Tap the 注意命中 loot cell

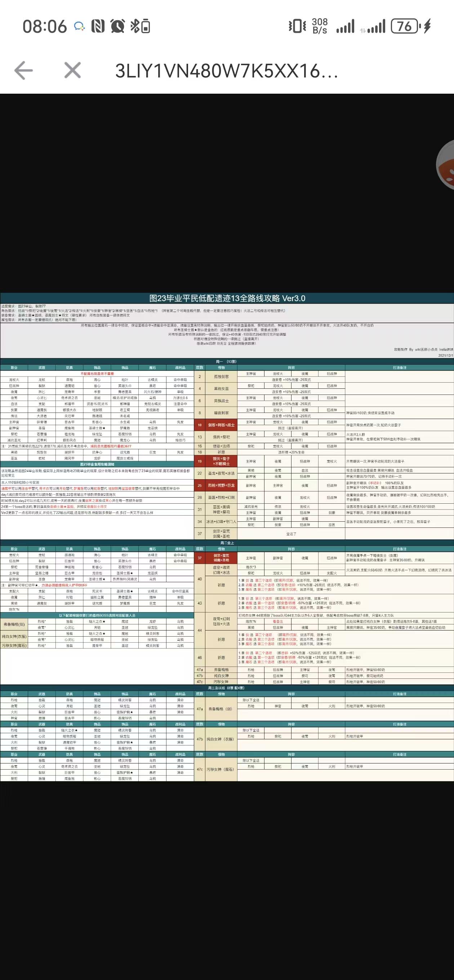click(180, 404)
